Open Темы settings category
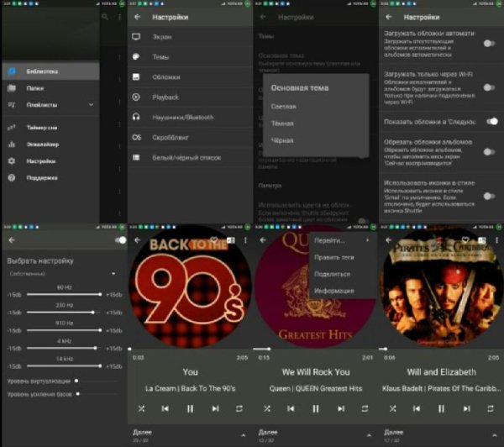 (x=191, y=57)
